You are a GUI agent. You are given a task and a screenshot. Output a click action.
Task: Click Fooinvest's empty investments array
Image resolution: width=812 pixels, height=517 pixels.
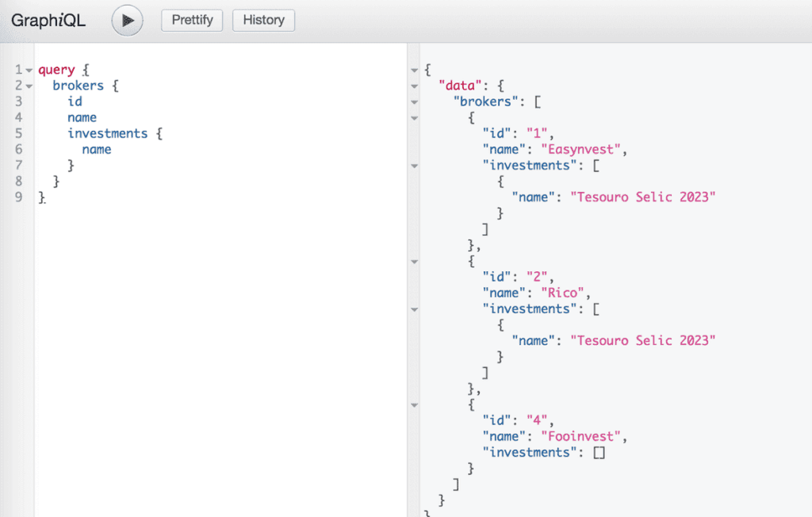point(599,453)
